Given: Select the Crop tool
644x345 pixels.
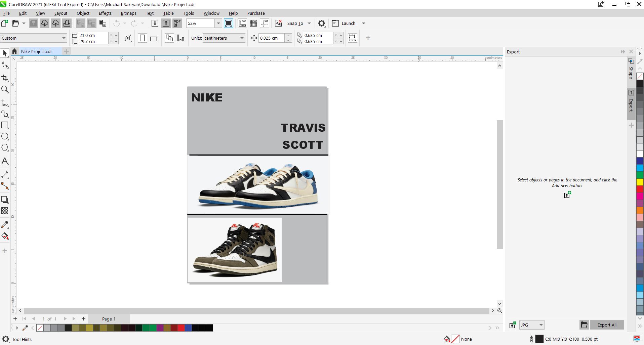Looking at the screenshot, I should point(5,78).
